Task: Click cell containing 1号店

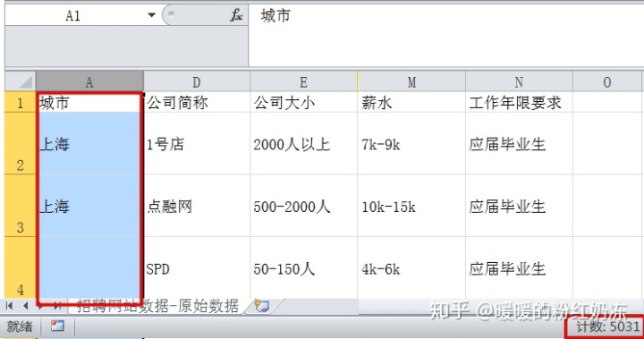Action: point(197,143)
